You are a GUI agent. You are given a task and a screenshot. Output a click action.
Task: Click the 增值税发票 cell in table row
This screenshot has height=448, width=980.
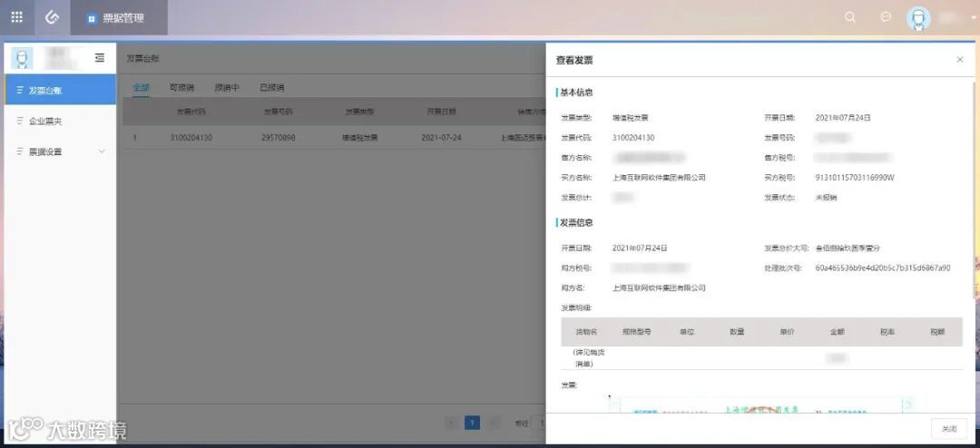pyautogui.click(x=359, y=138)
